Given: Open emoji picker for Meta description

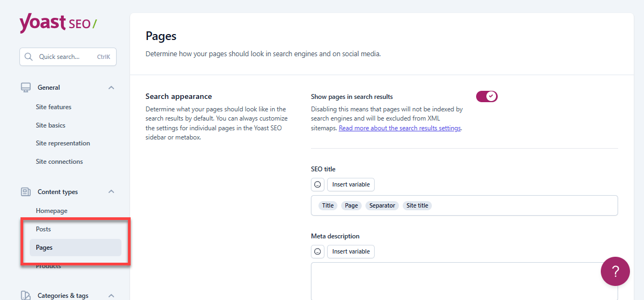Looking at the screenshot, I should tap(317, 251).
